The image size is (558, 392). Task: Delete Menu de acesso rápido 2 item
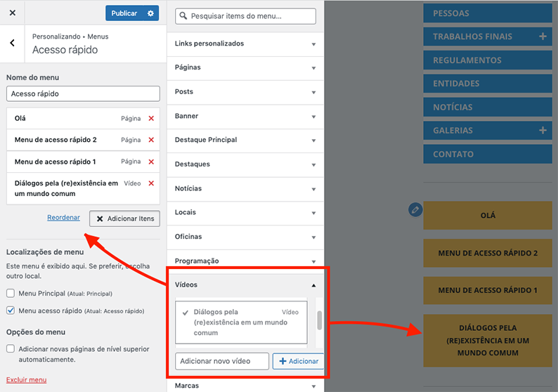151,140
